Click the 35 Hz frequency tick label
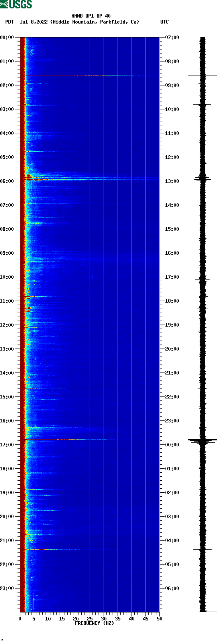220x644 pixels. click(118, 619)
